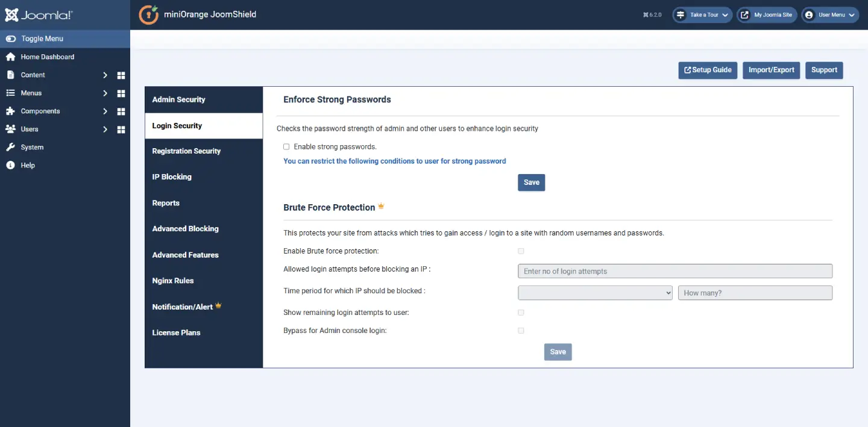Screen dimensions: 868x427
Task: Click the System wrench icon in sidebar
Action: (10, 147)
